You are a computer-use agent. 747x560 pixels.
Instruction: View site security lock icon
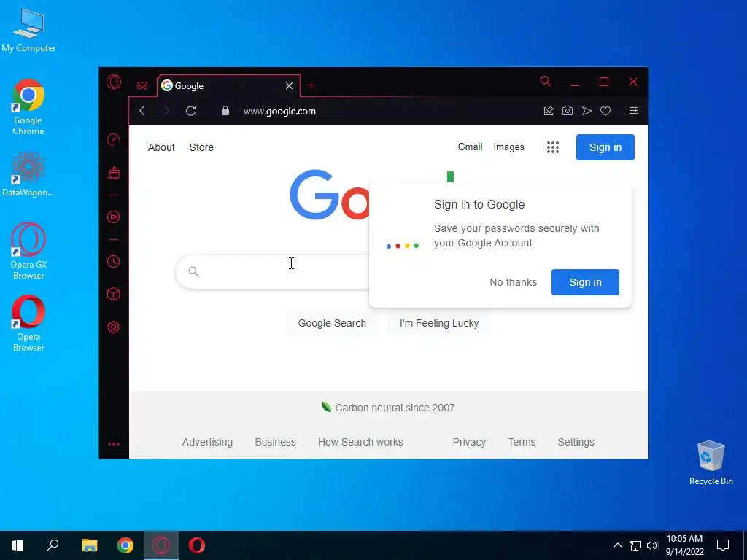pyautogui.click(x=225, y=111)
